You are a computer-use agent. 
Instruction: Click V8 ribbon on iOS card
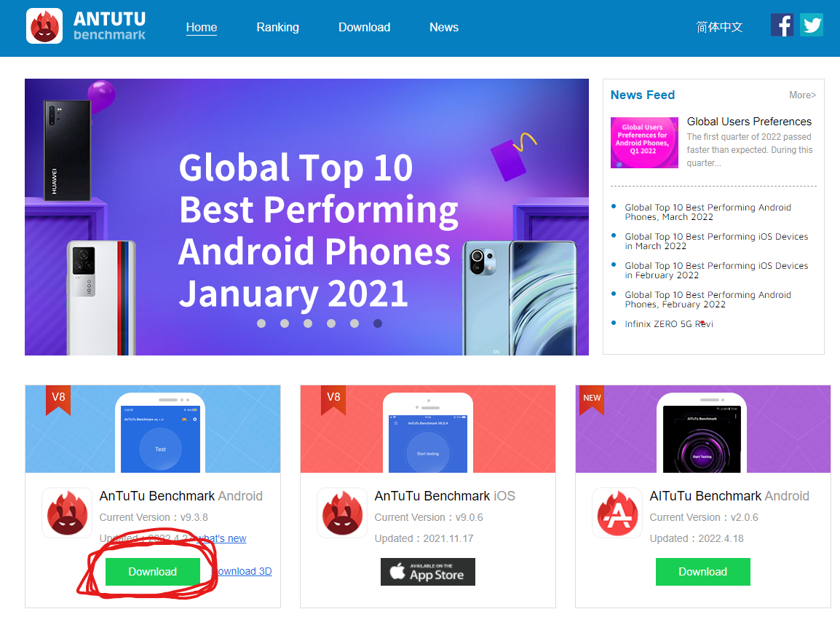(x=333, y=400)
